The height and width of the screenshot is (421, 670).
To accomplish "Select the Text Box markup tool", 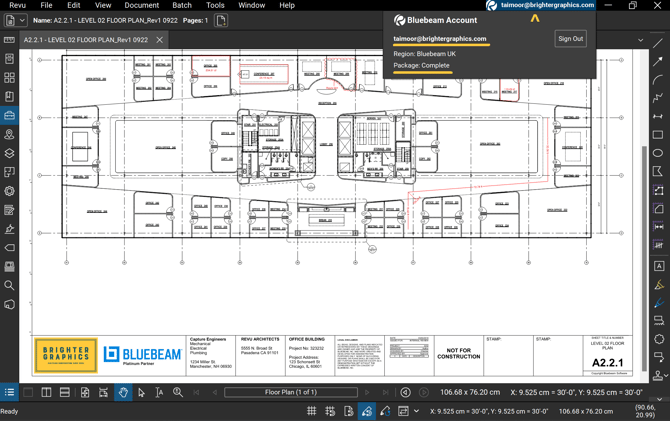I will click(659, 266).
